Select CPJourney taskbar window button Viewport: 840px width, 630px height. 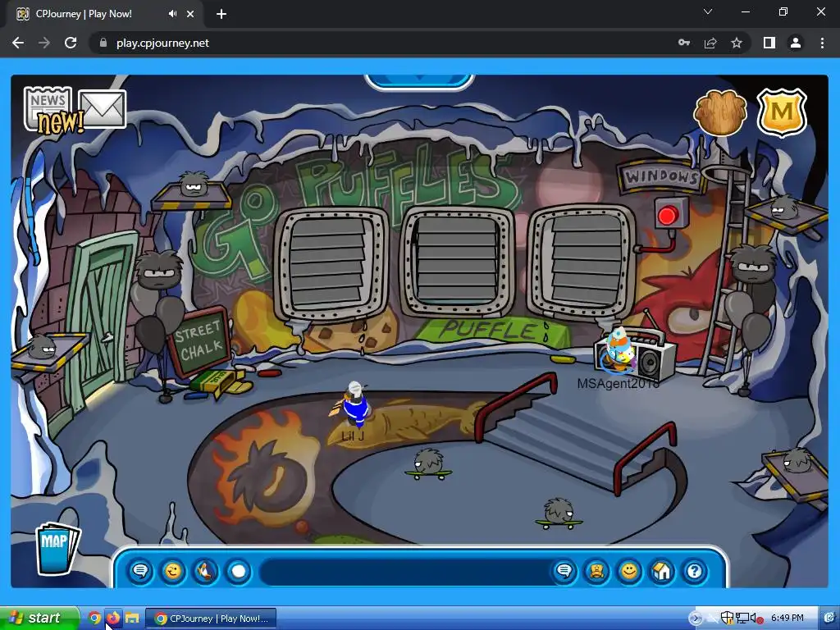(211, 619)
